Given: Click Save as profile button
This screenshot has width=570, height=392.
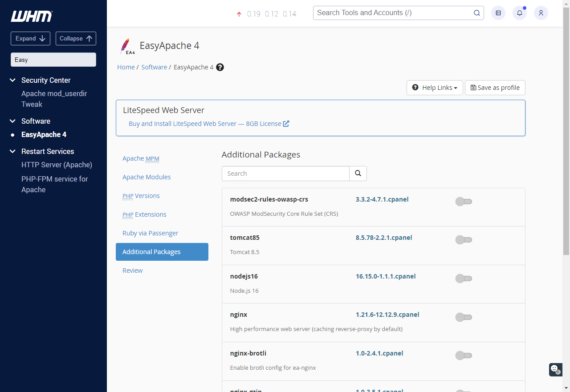Looking at the screenshot, I should (x=495, y=88).
